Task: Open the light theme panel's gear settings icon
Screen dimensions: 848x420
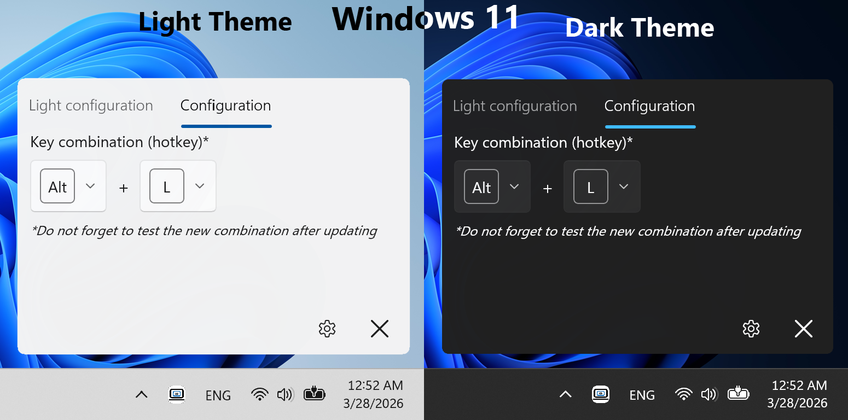Action: click(x=327, y=329)
